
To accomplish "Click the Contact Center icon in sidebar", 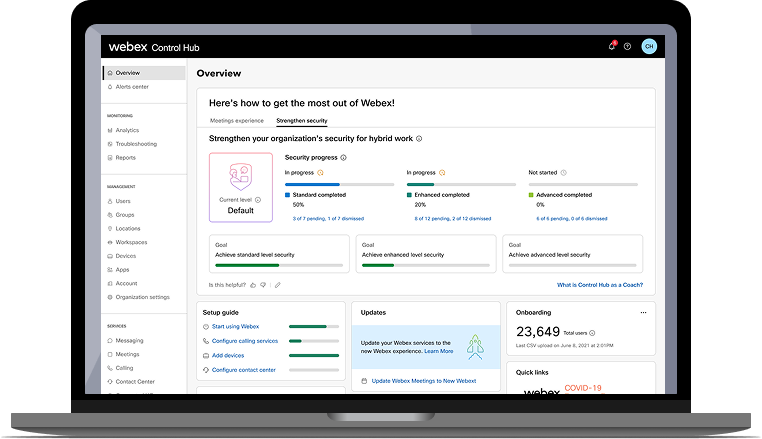I will coord(110,382).
